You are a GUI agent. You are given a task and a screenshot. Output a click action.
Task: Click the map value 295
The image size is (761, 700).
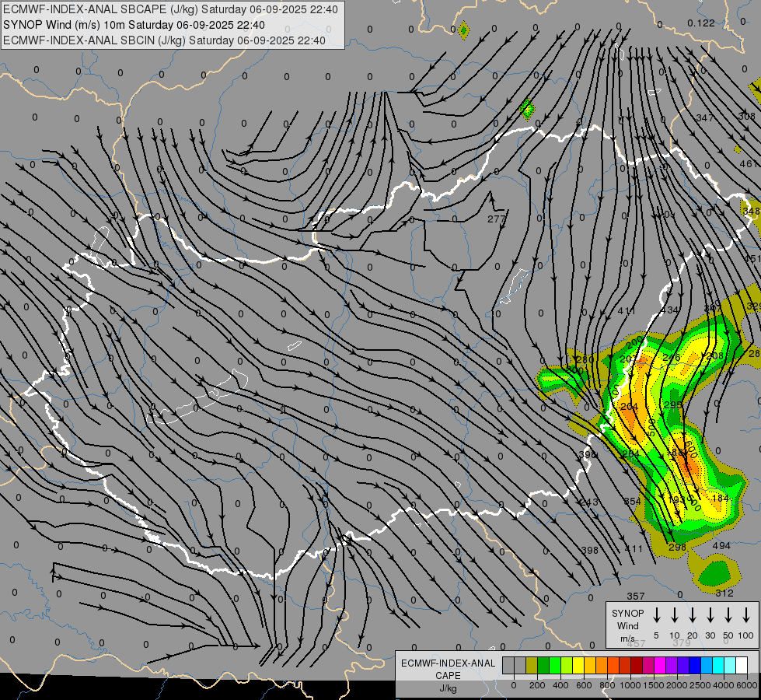tap(672, 404)
